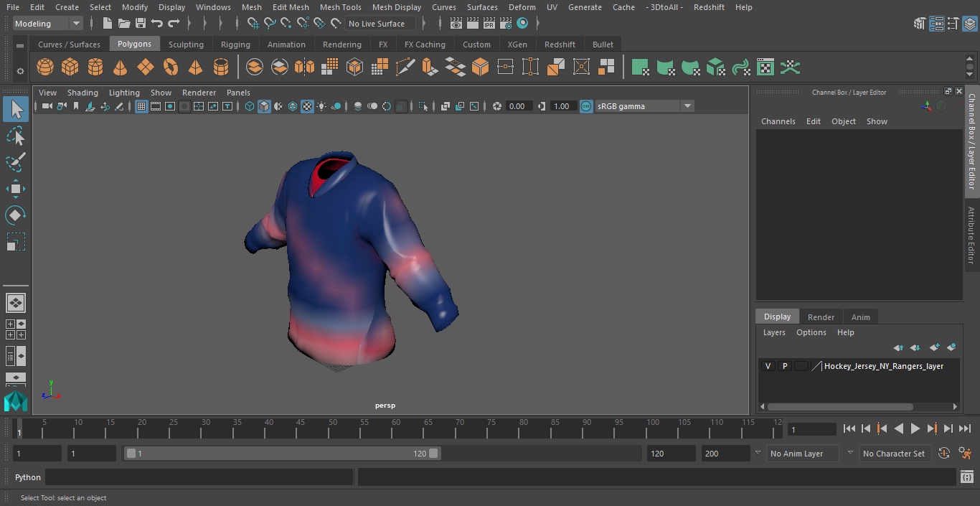This screenshot has height=506, width=980.
Task: Activate the Move tool
Action: (16, 189)
